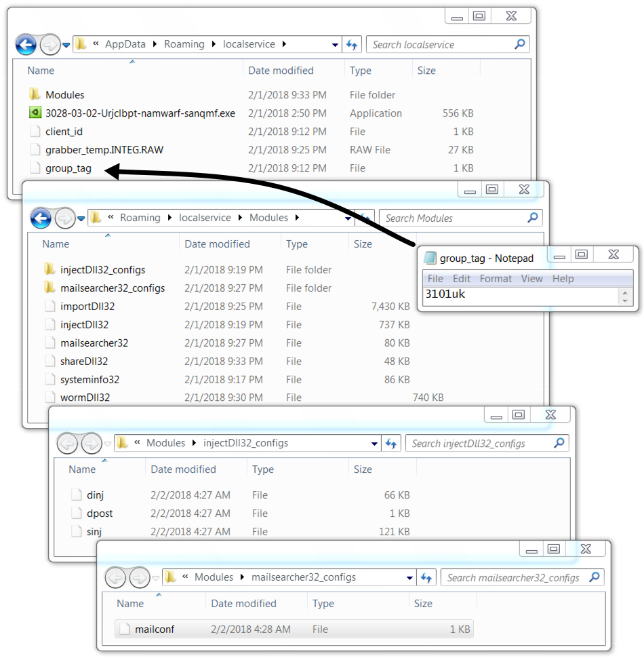Viewport: 644px width, 658px height.
Task: Select Roaming breadcrumb in localservice window
Action: 184,44
